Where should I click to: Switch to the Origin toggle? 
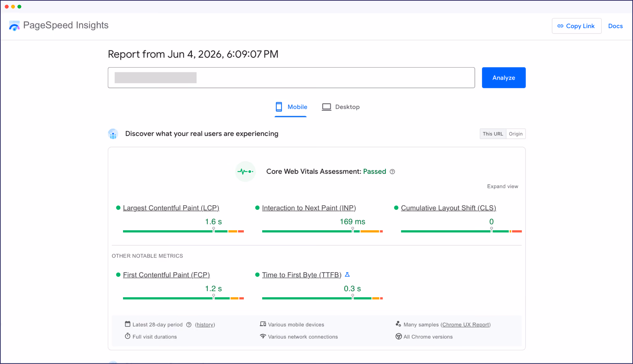516,134
